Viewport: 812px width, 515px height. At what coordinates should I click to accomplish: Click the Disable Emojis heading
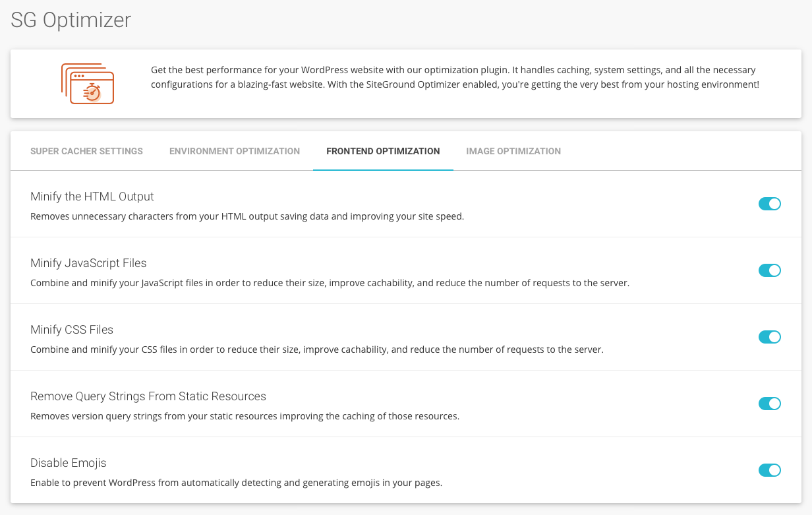[69, 463]
